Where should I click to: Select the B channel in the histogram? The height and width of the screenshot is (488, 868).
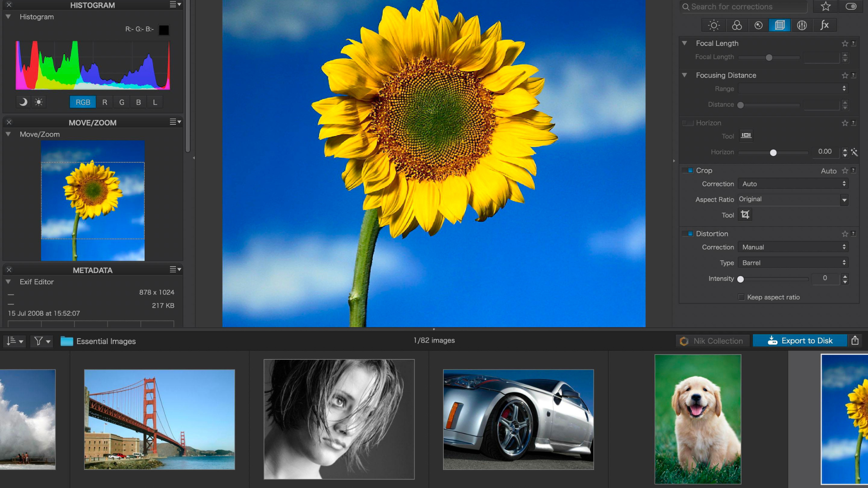pyautogui.click(x=138, y=102)
